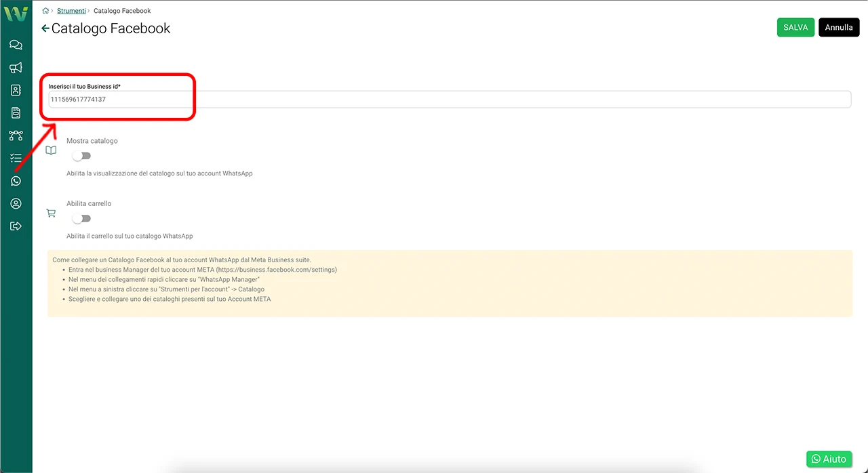The width and height of the screenshot is (868, 473).
Task: Click the SALVA button
Action: click(x=795, y=27)
